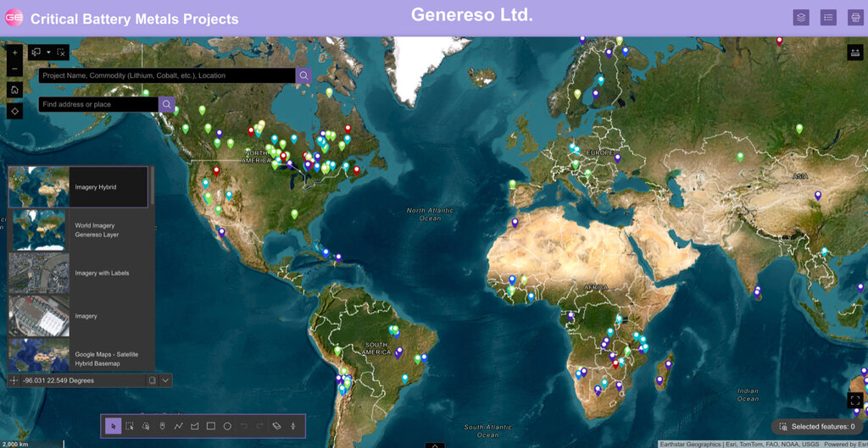Click the print icon in header

click(x=854, y=17)
